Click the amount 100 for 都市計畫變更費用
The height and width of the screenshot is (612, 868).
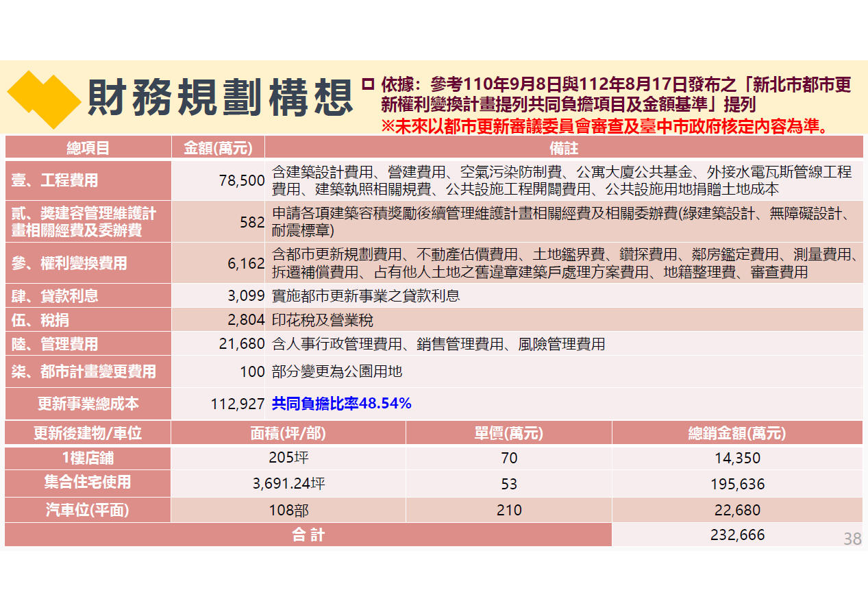(252, 371)
